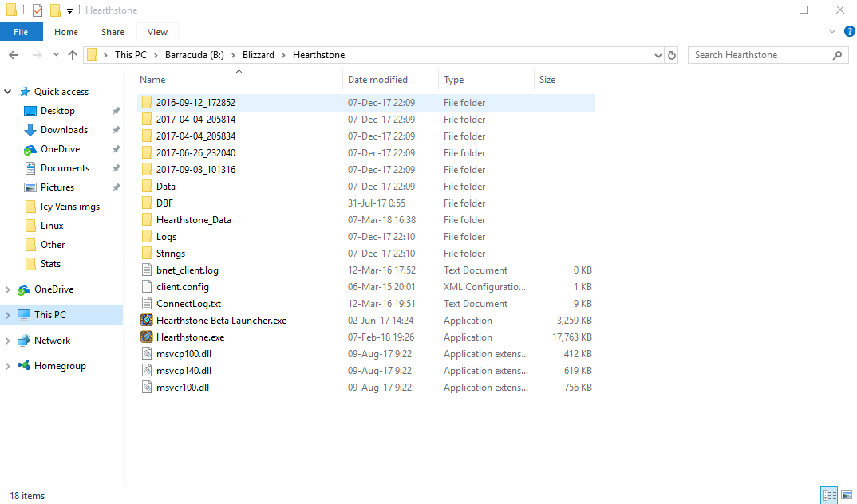
Task: Select the msvcp140.dll file icon
Action: 147,370
